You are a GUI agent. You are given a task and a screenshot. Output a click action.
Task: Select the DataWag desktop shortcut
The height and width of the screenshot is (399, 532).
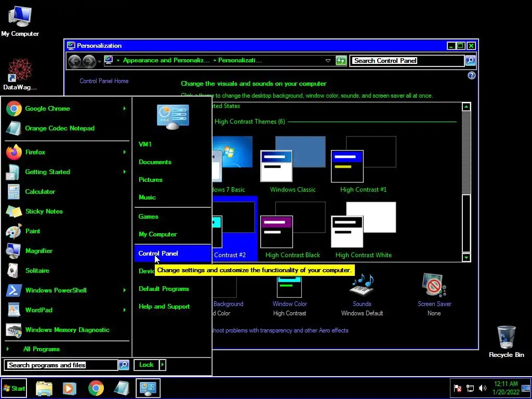[x=20, y=74]
